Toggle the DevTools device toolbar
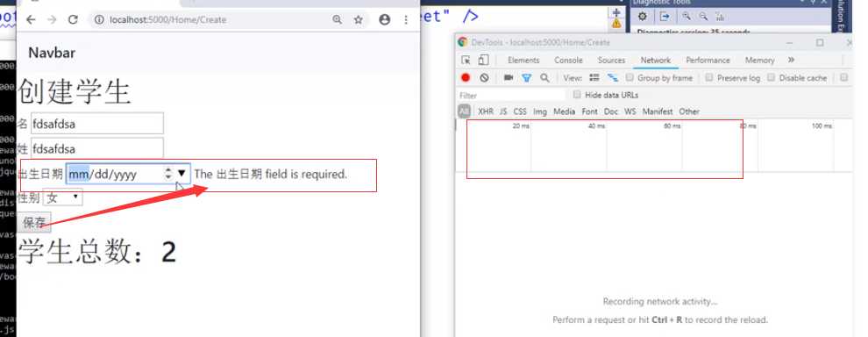Screen dimensions: 868x337 [483, 60]
